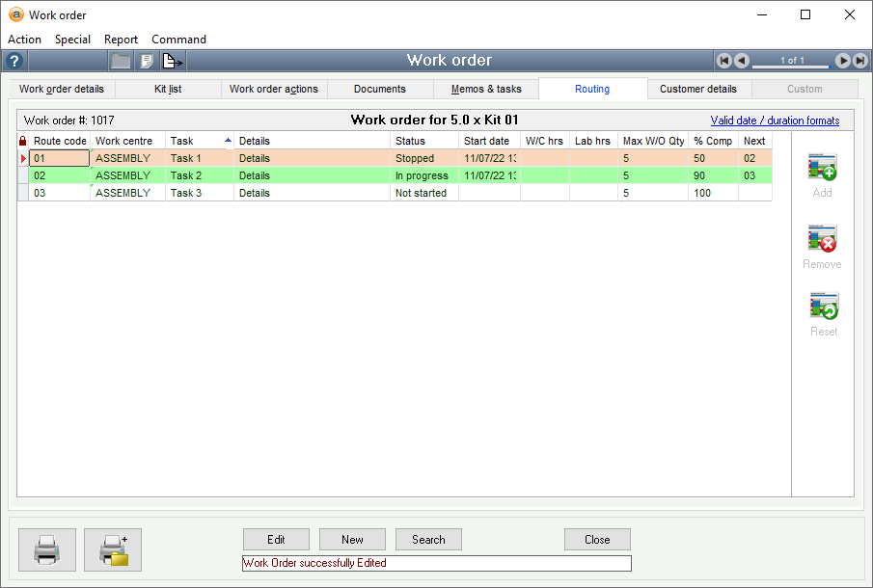Switch to the Memos & tasks tab
The height and width of the screenshot is (588, 873).
coord(486,89)
